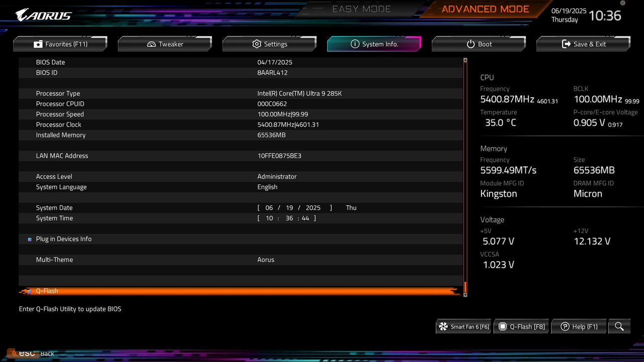Click the System Date year field 2025
The width and height of the screenshot is (644, 362).
point(313,208)
